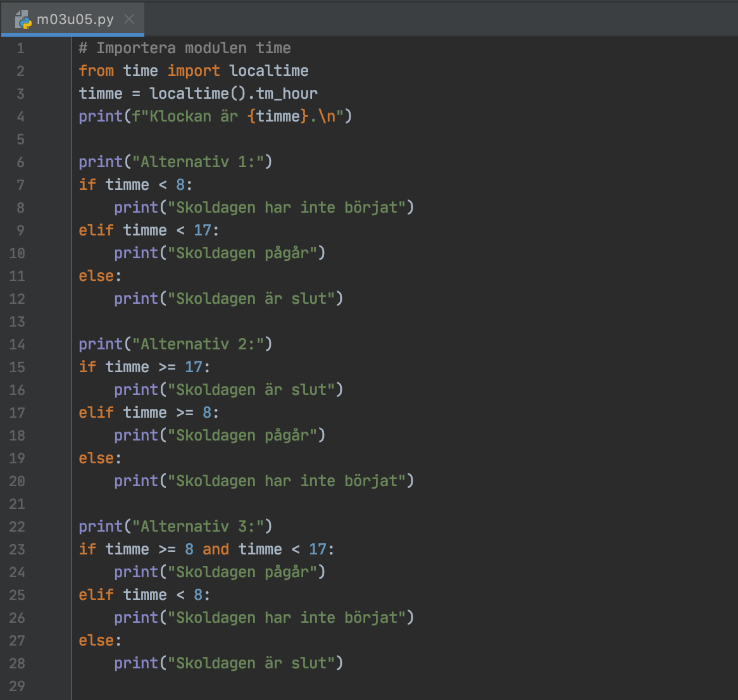Click line number 23 in the gutter

point(17,549)
